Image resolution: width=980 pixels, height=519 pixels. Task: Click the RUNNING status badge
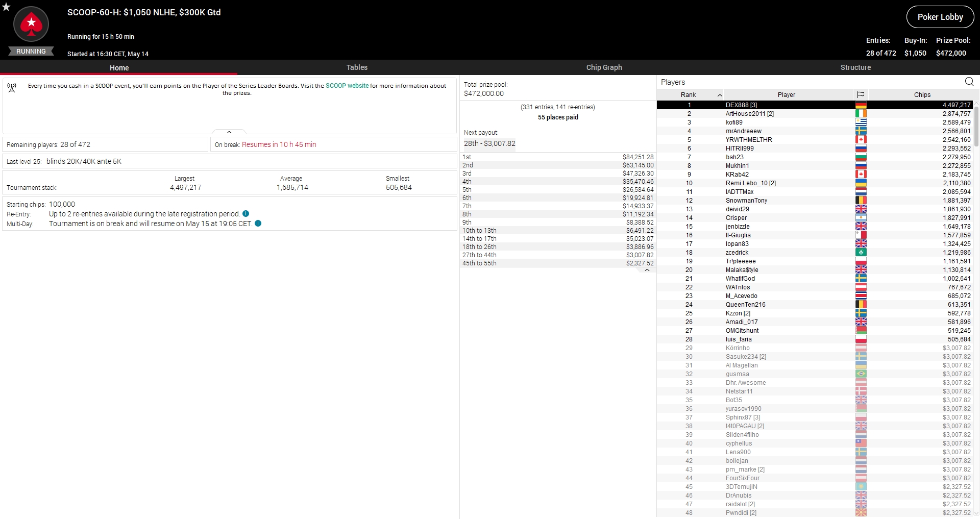tap(31, 51)
